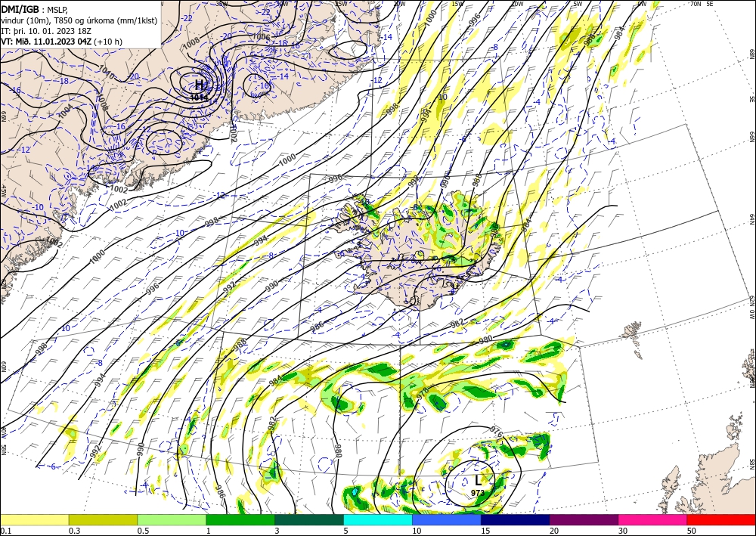Click the light green 0.5 mm legend color

coord(172,519)
